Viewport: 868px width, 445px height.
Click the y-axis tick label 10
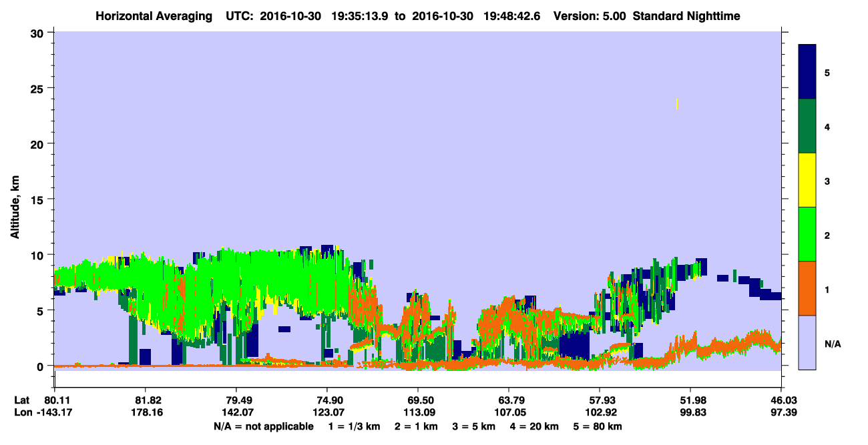click(39, 255)
